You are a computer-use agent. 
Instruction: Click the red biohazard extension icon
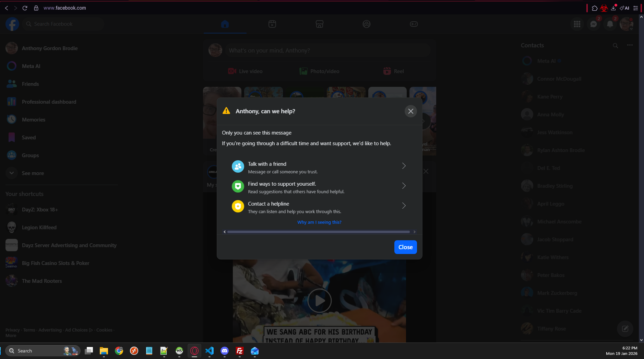click(x=604, y=8)
